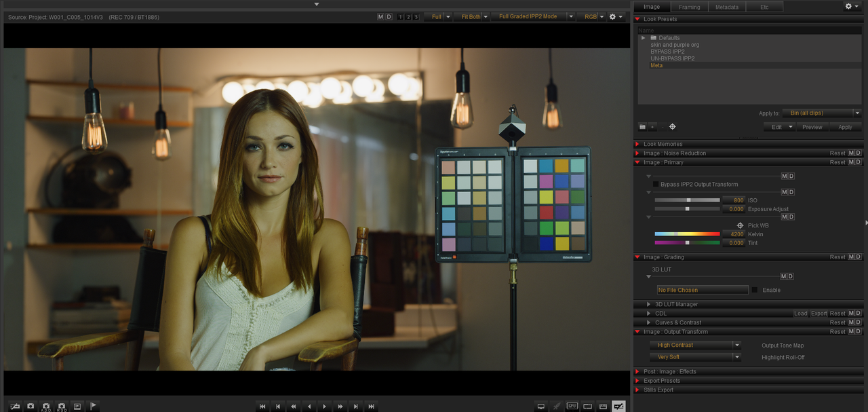Click the Kelvin color temperature slider
The height and width of the screenshot is (412, 868).
687,234
